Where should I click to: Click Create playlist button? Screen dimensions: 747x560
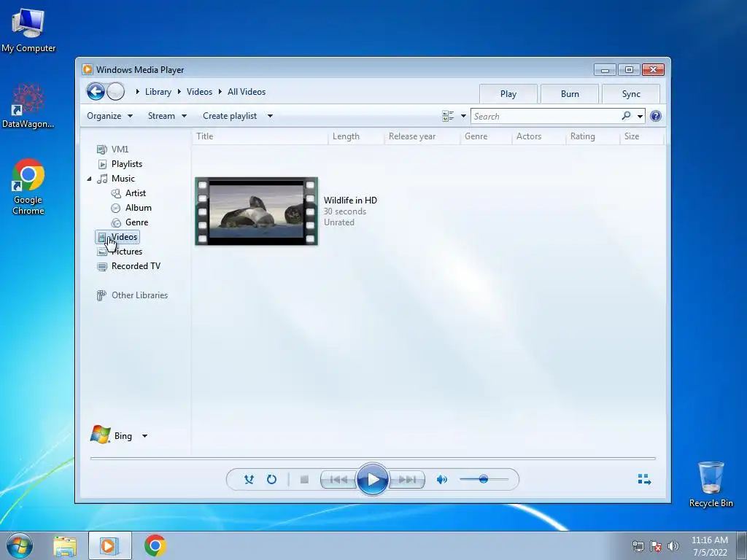[x=230, y=116]
